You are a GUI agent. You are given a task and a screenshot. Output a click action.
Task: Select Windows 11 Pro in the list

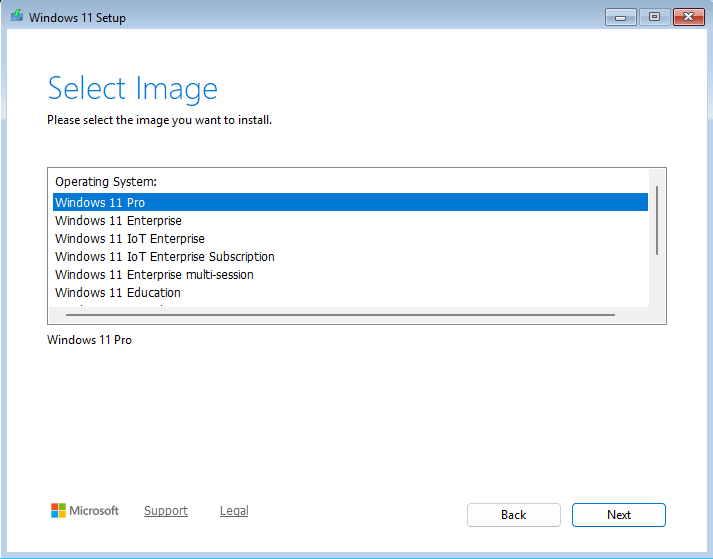(100, 203)
